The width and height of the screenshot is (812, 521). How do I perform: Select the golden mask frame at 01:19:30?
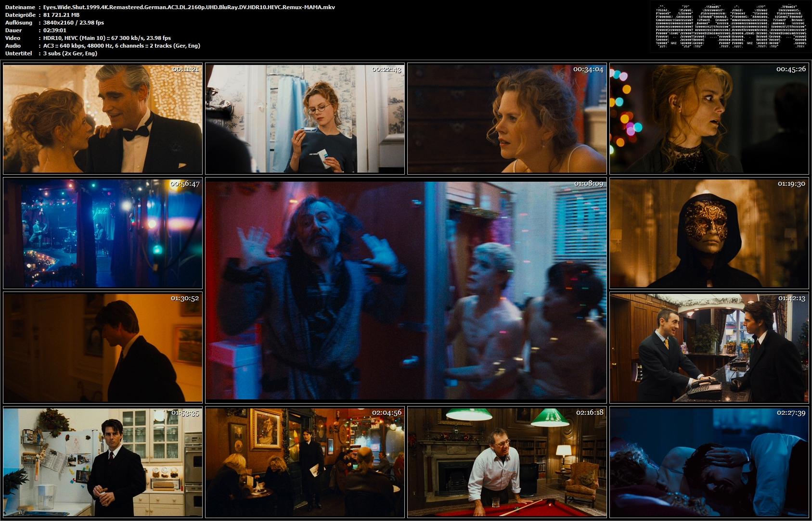click(x=709, y=233)
